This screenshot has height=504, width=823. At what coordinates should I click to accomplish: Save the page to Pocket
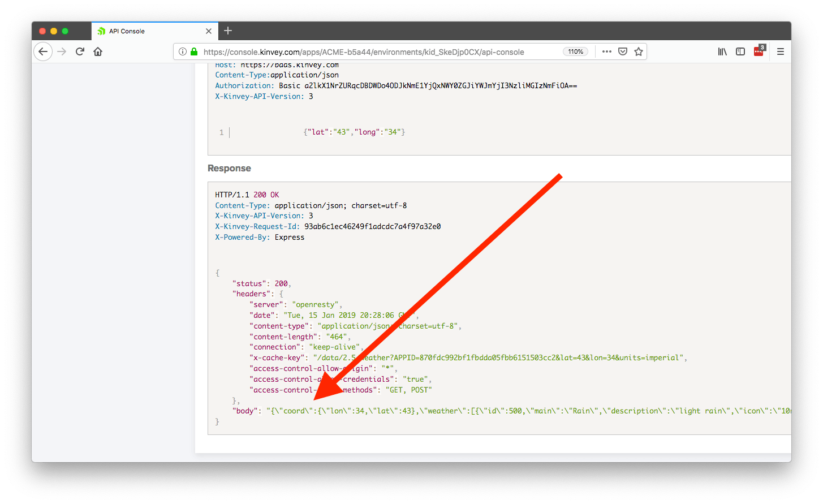click(x=623, y=51)
